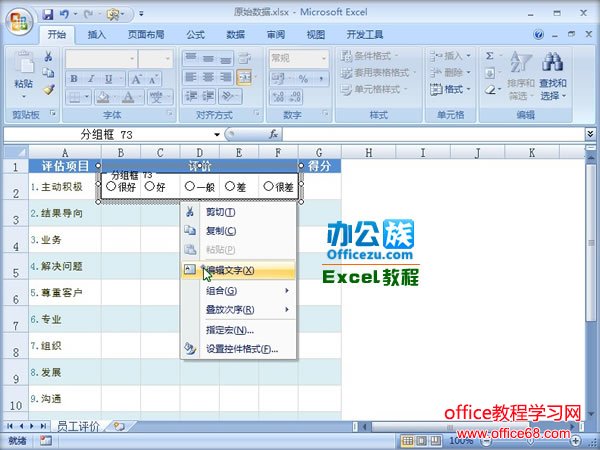
Task: Select the 好 radio button
Action: coord(150,186)
